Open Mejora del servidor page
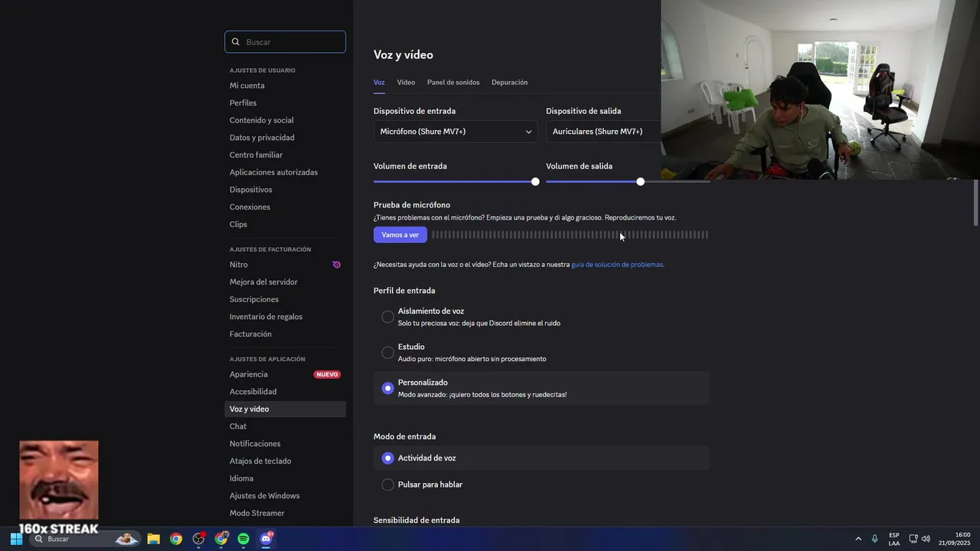 coord(285,282)
